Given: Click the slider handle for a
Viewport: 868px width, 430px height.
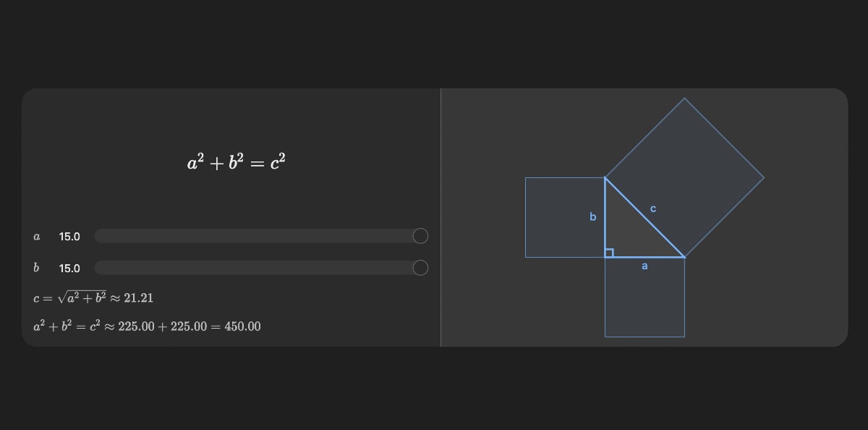Looking at the screenshot, I should pos(420,236).
